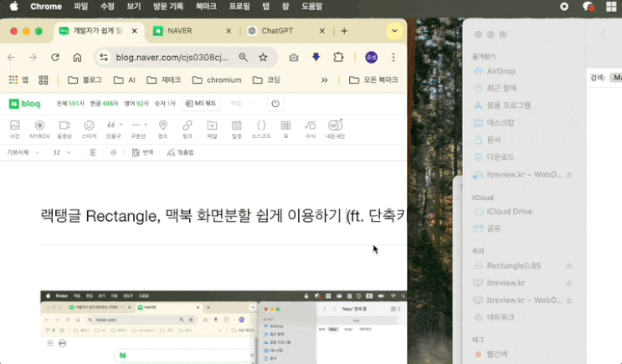This screenshot has height=364, width=622.
Task: Open the 재테크 bookmark folder
Action: click(163, 80)
